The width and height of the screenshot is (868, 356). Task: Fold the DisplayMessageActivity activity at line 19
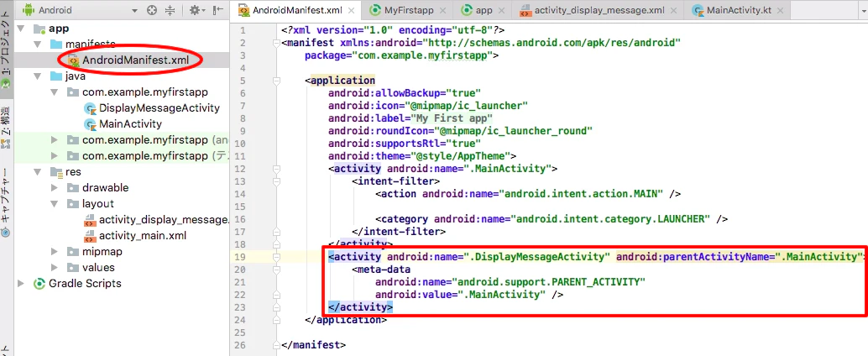tap(276, 256)
